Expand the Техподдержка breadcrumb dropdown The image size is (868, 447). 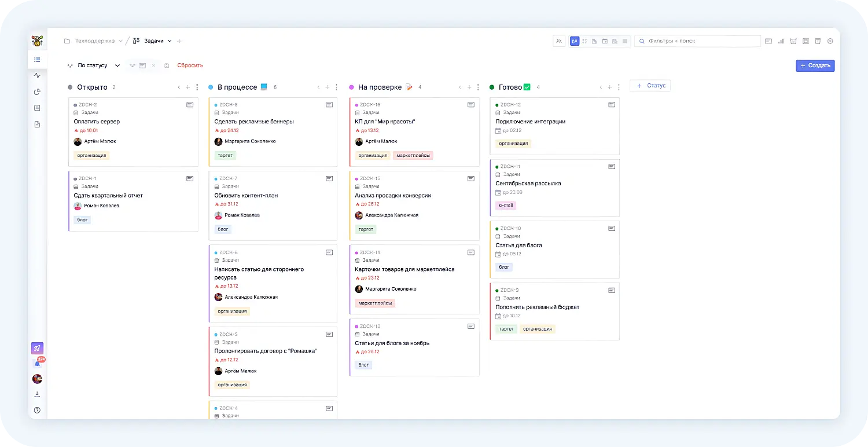120,41
